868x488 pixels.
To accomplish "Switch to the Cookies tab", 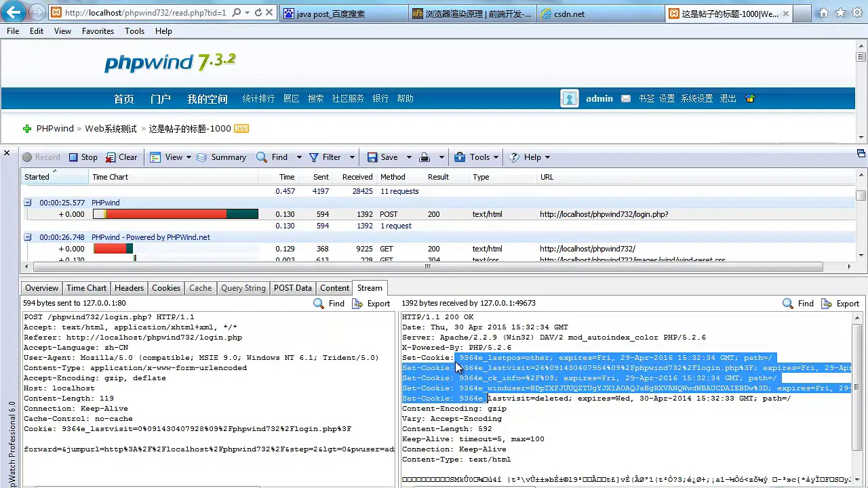I will 166,288.
